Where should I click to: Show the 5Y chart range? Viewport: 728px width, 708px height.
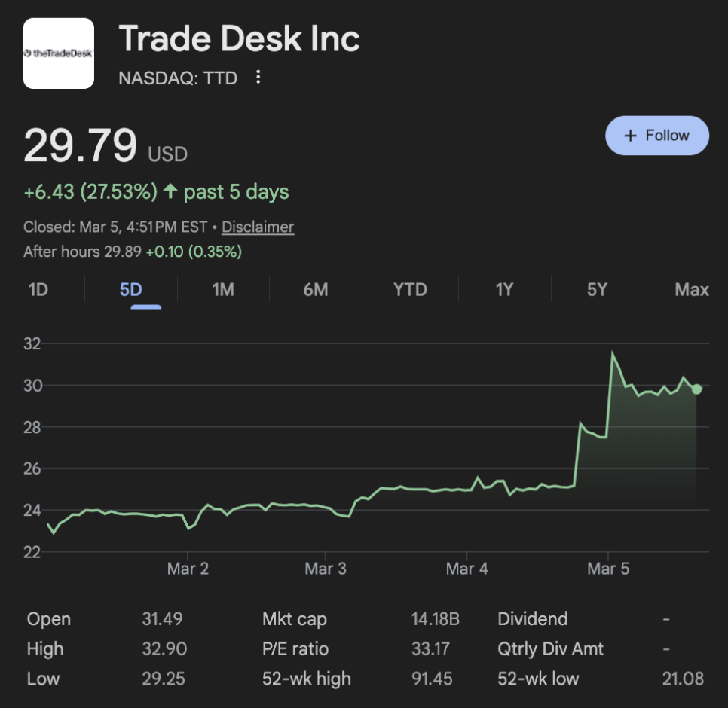coord(597,289)
